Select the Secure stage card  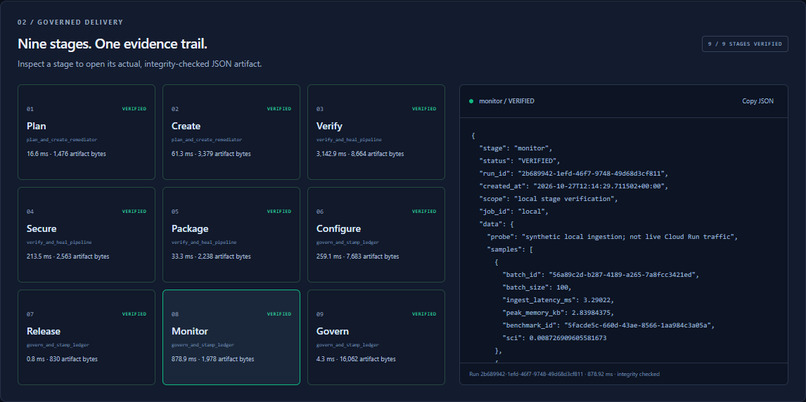click(x=86, y=234)
